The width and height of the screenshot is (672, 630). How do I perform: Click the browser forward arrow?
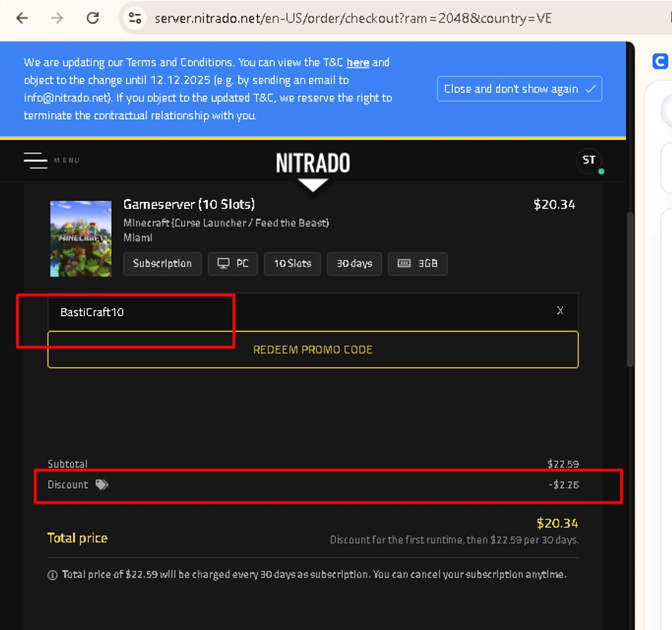click(x=57, y=18)
